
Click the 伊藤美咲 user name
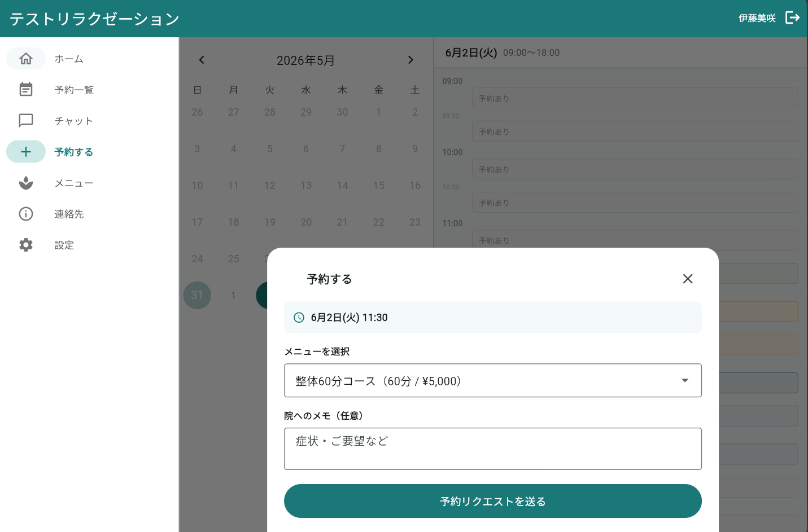click(757, 18)
